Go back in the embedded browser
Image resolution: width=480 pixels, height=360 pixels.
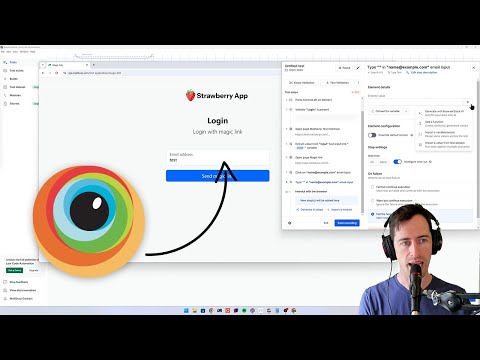43,73
